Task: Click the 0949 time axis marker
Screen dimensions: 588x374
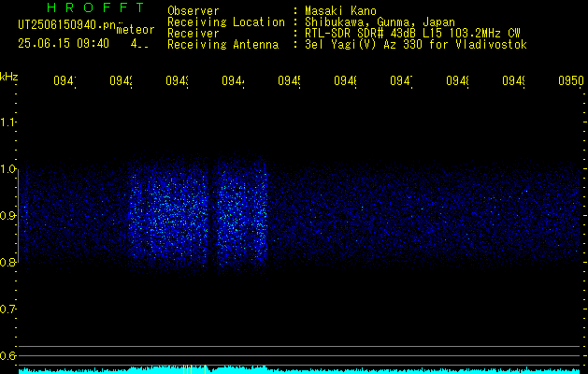Action: (513, 81)
